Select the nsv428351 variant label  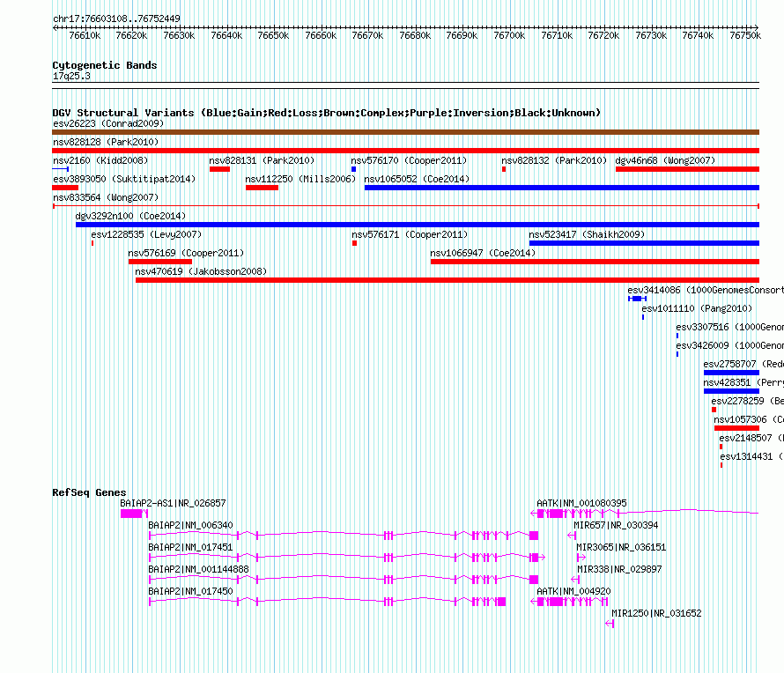[x=743, y=382]
